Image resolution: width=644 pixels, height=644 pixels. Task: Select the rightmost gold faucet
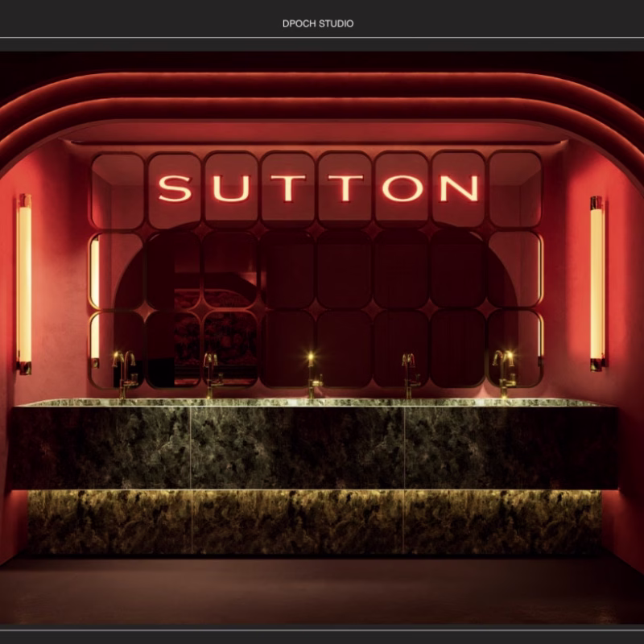click(504, 374)
